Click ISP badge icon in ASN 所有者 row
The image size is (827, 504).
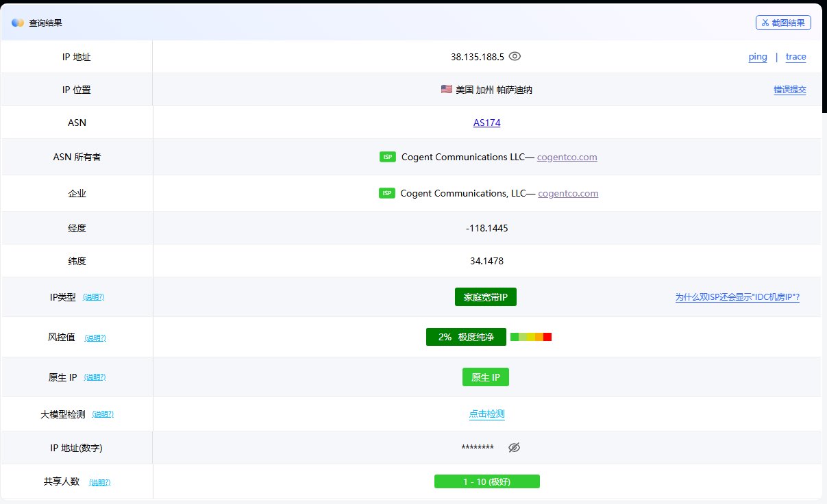388,157
